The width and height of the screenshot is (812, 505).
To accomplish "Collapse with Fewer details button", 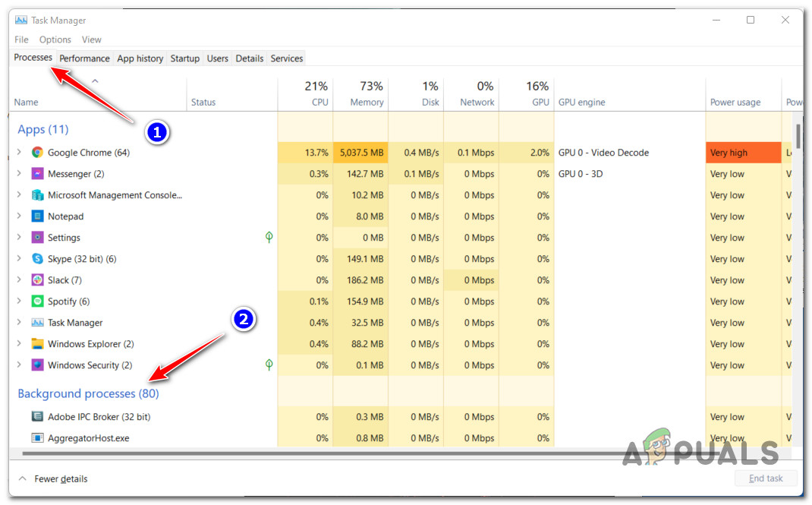I will pos(53,478).
